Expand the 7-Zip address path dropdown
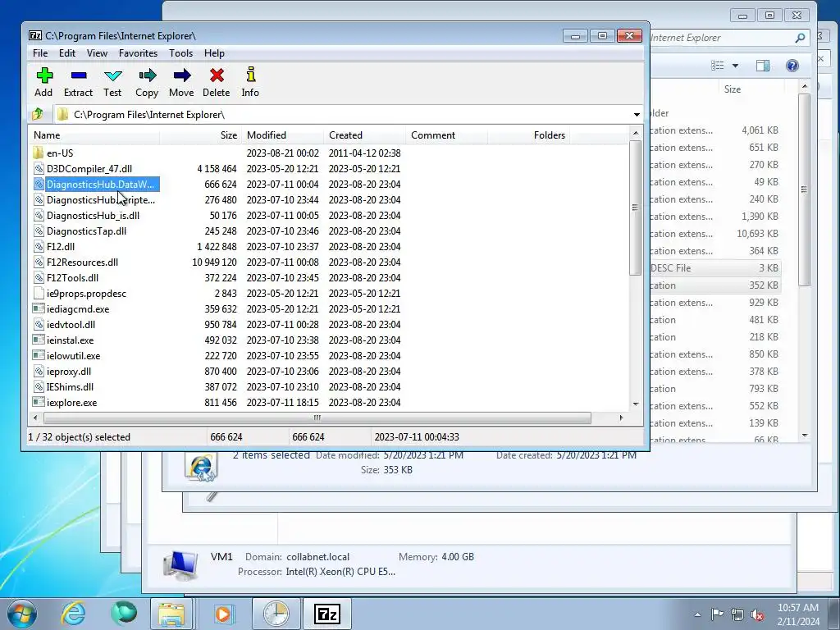The width and height of the screenshot is (840, 630). pyautogui.click(x=637, y=115)
